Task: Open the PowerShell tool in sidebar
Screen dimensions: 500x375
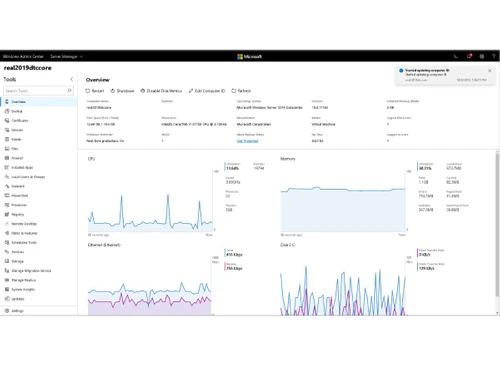Action: 39,195
